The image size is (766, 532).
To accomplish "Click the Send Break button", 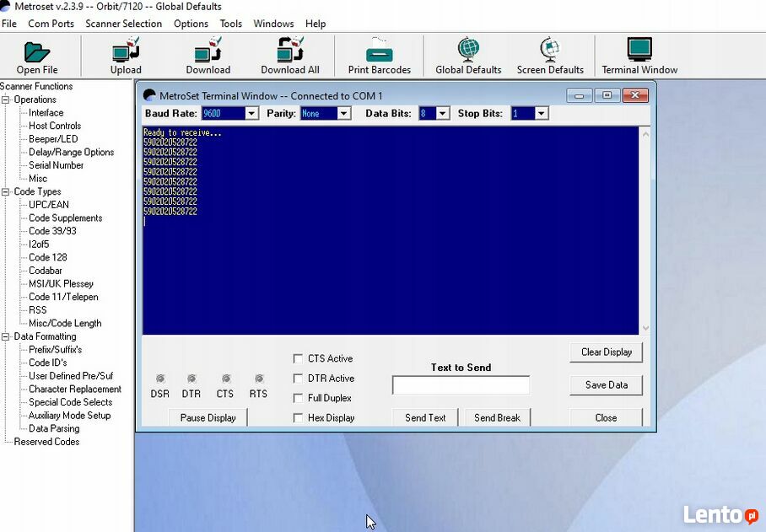I will point(498,418).
